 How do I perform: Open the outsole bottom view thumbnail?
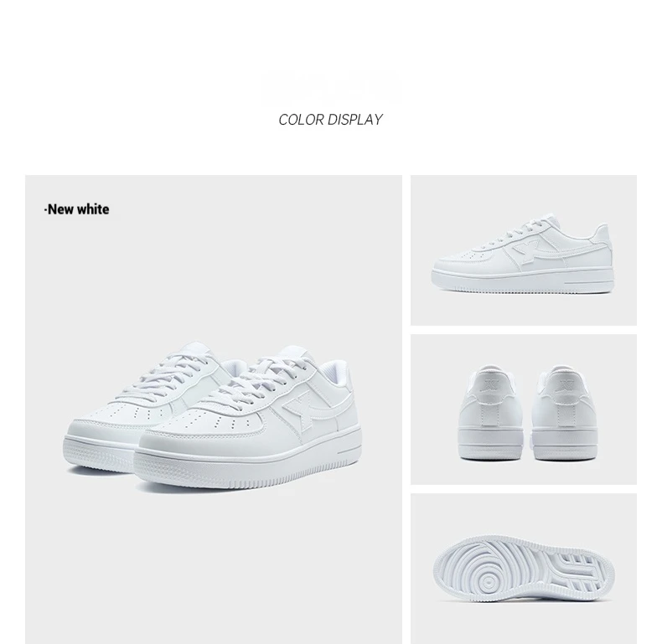[x=524, y=569]
